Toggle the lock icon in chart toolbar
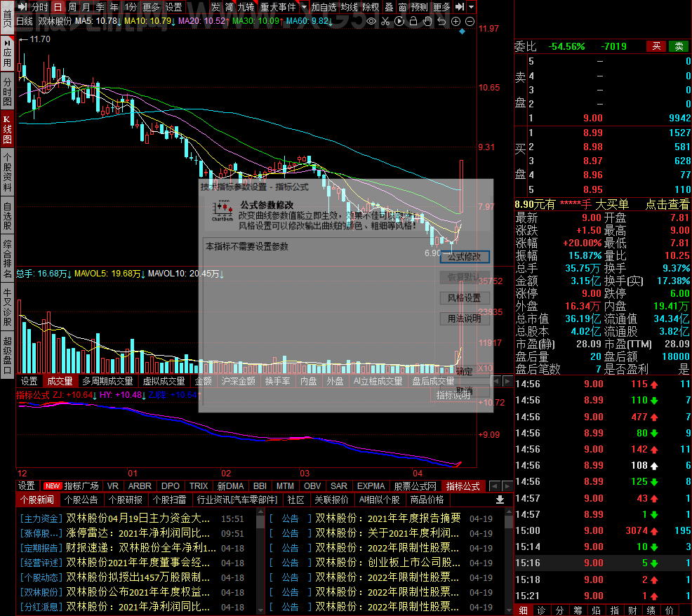The height and width of the screenshot is (616, 692). point(413,21)
